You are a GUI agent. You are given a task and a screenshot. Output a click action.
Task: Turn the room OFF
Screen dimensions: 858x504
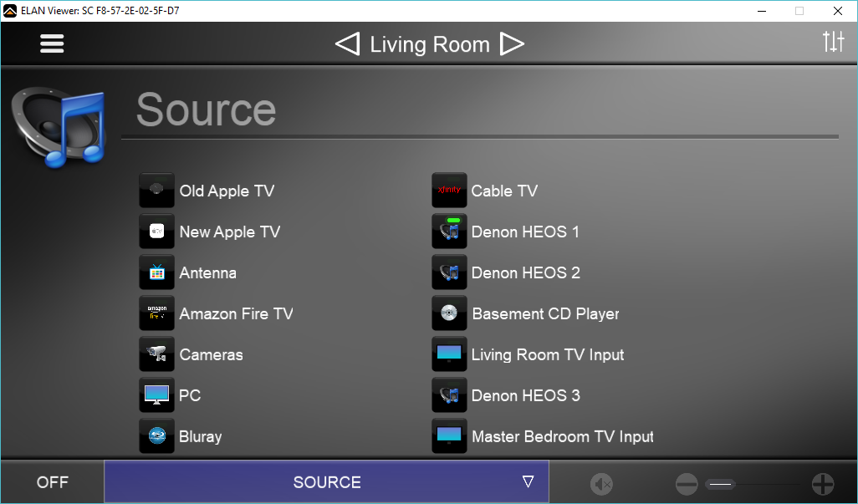(53, 482)
